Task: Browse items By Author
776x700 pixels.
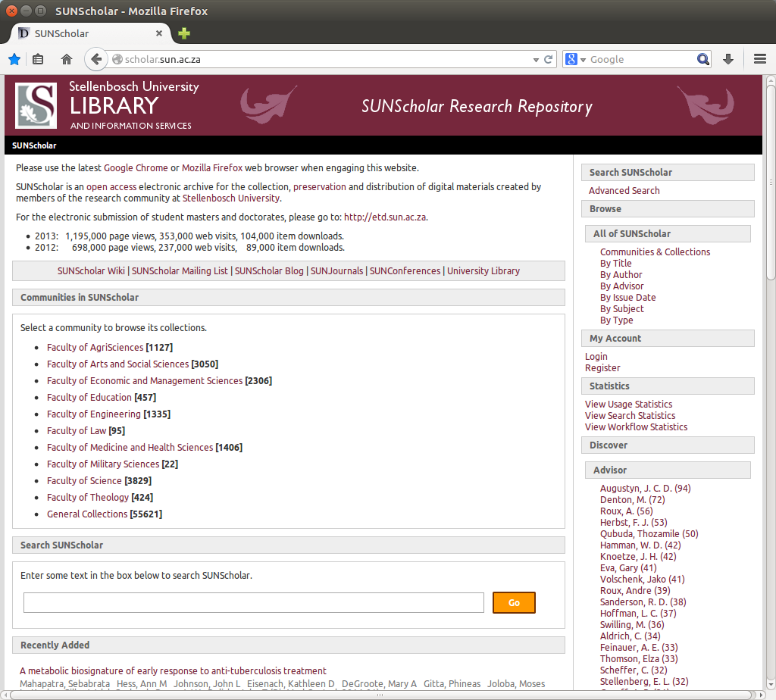Action: coord(621,274)
